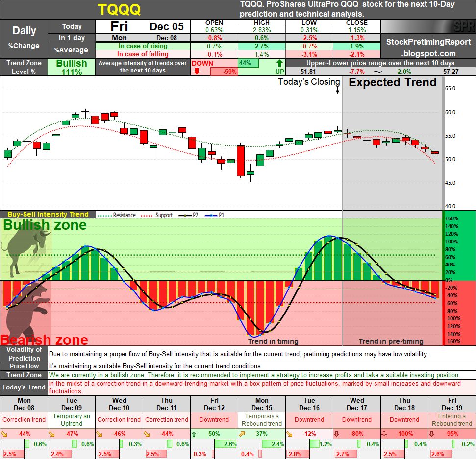Select the Tue Dec 09 forecast column header
Image resolution: width=476 pixels, height=459 pixels.
click(72, 404)
